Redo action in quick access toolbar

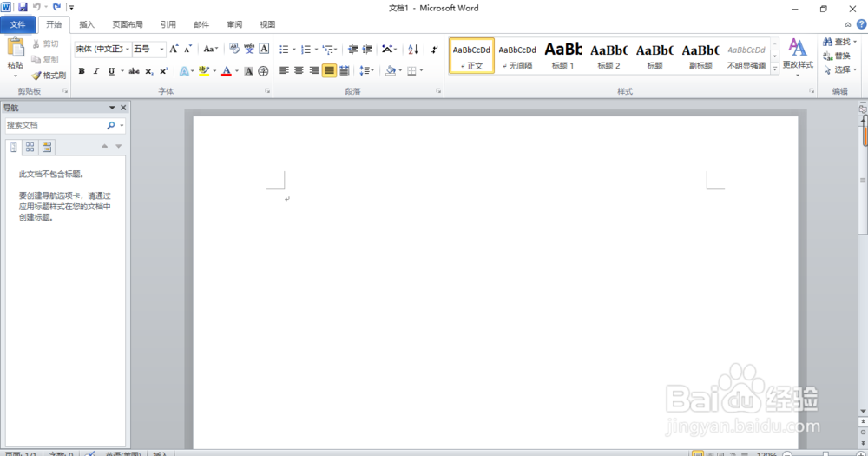point(56,7)
